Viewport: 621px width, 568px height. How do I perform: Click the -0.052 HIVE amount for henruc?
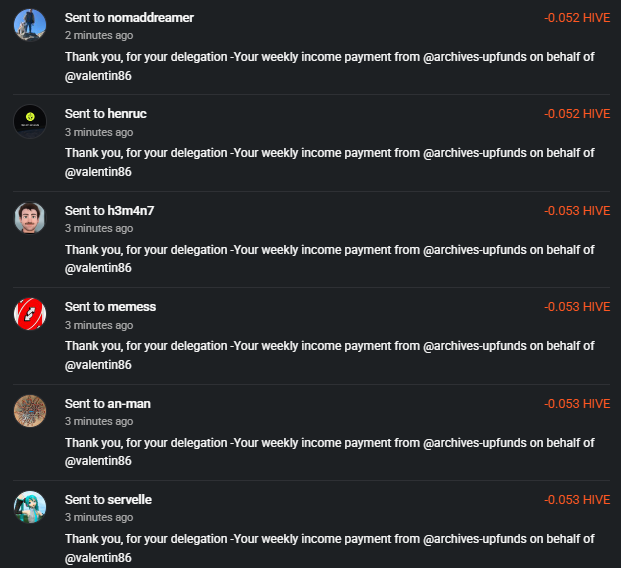tap(576, 114)
